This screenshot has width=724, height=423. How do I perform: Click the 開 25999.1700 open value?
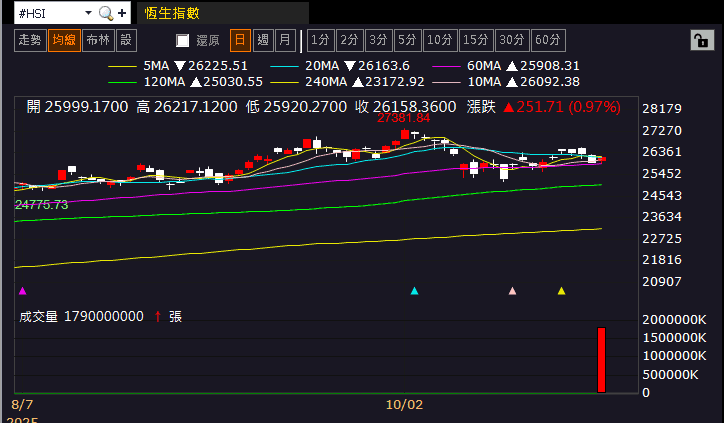point(78,107)
